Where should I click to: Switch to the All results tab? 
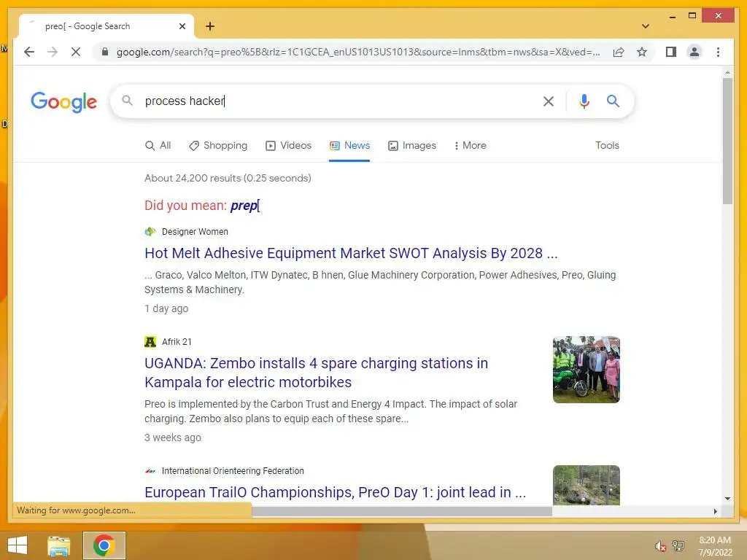158,146
